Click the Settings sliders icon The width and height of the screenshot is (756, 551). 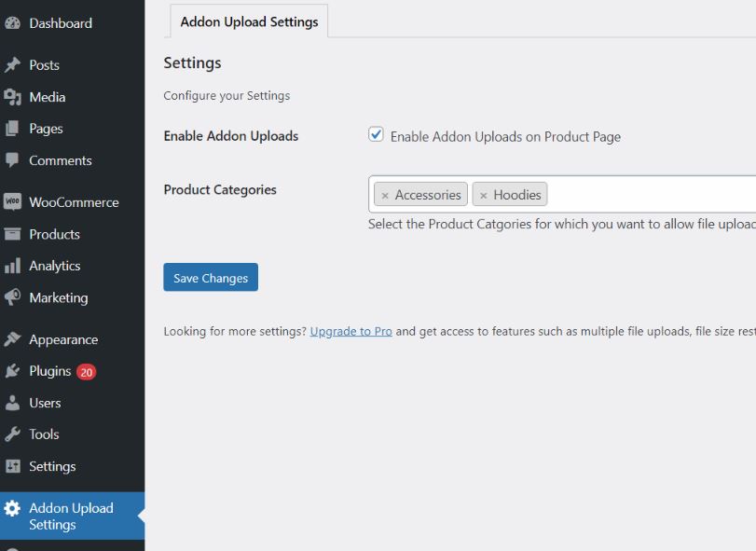(12, 466)
